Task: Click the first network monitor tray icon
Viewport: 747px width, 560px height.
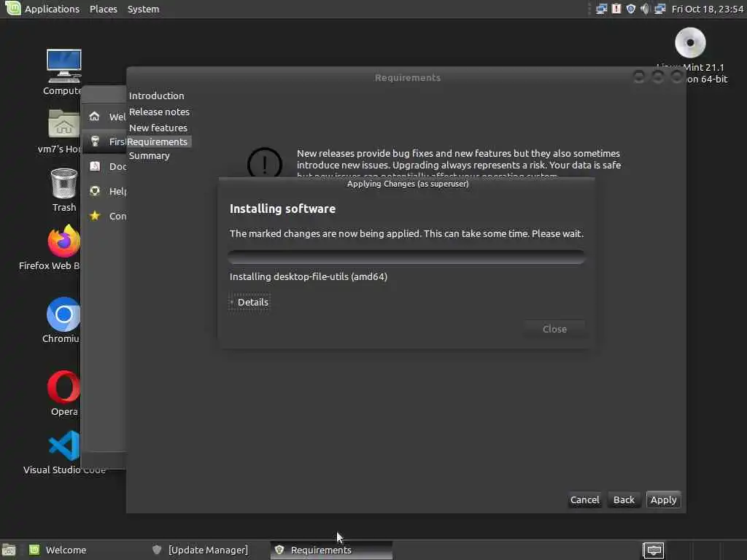Action: pos(601,9)
